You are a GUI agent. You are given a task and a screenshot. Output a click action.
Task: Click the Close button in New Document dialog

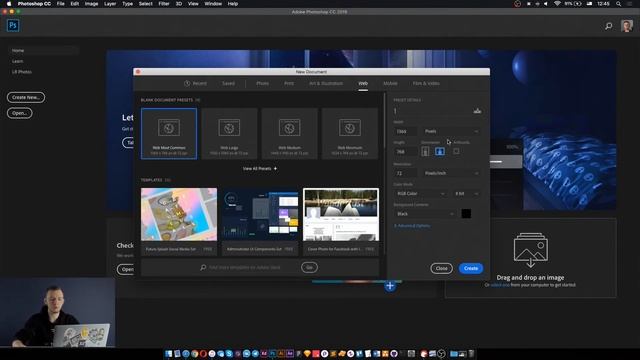coord(441,268)
